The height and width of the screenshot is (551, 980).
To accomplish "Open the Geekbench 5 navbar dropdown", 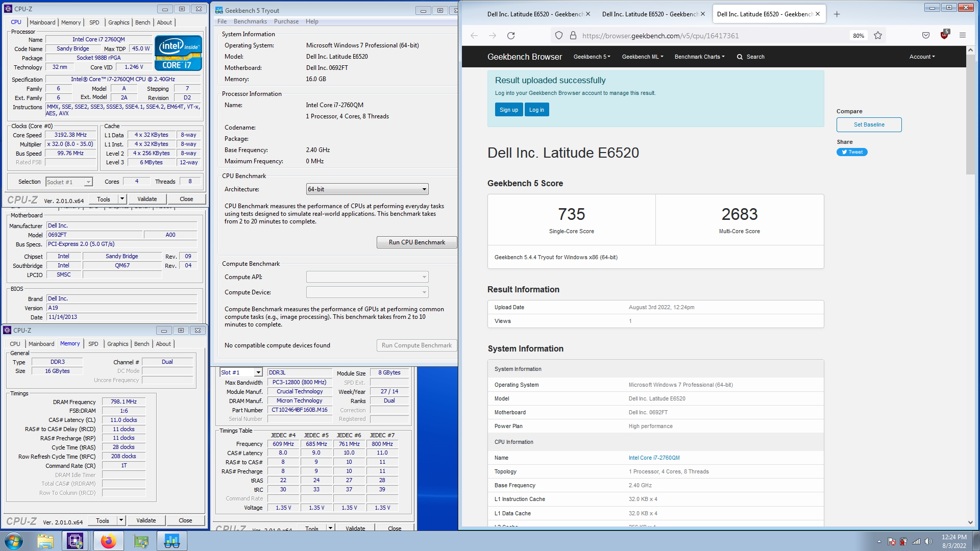I will [592, 57].
